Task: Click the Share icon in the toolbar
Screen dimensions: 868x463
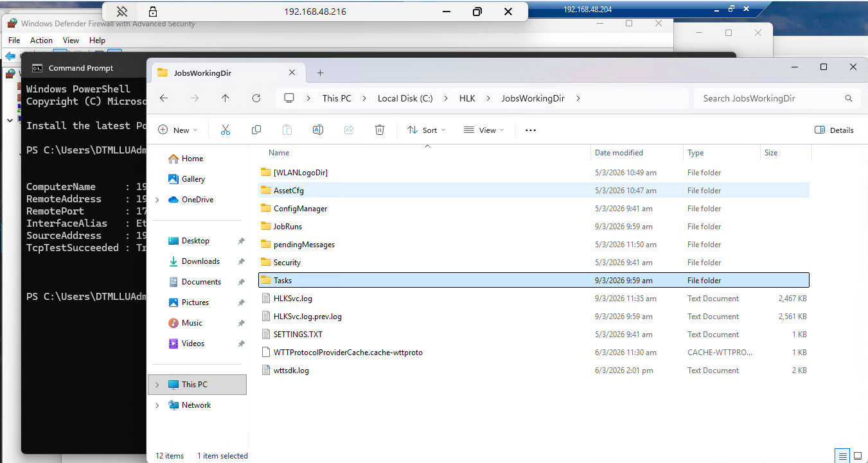Action: coord(349,130)
